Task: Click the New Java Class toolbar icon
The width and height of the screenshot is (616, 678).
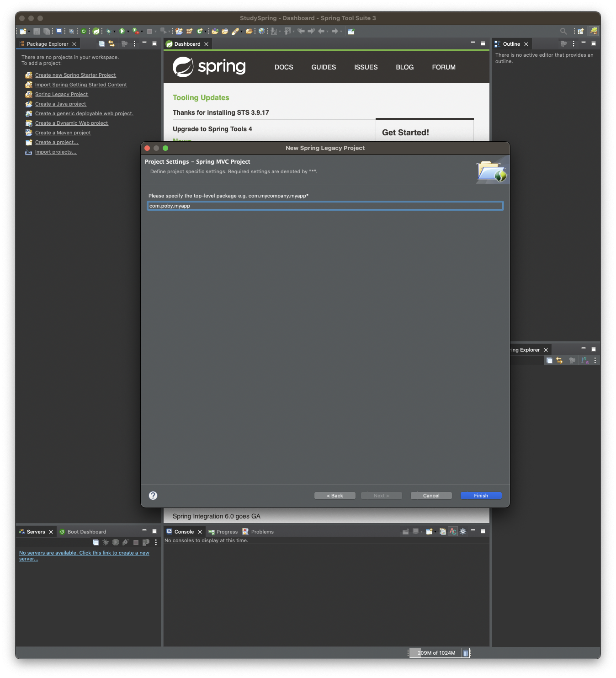Action: pyautogui.click(x=199, y=31)
